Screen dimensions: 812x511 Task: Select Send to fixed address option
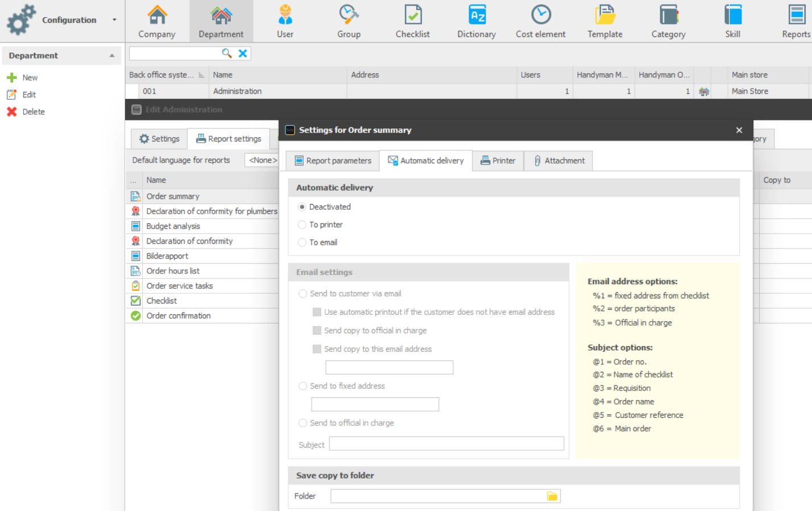(303, 386)
